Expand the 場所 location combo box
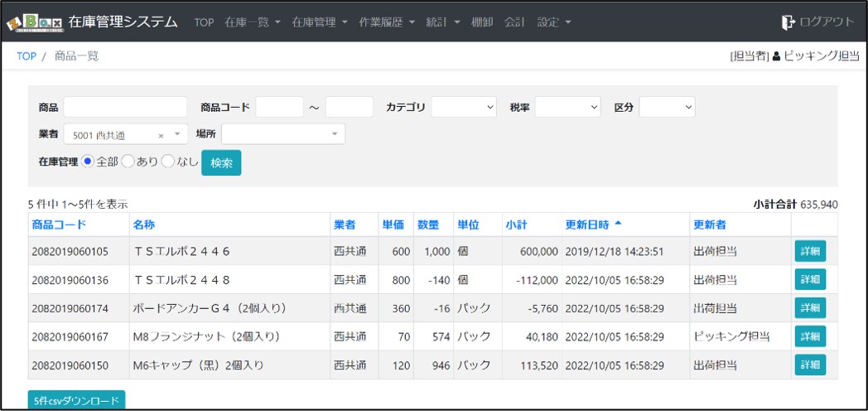 click(x=283, y=134)
